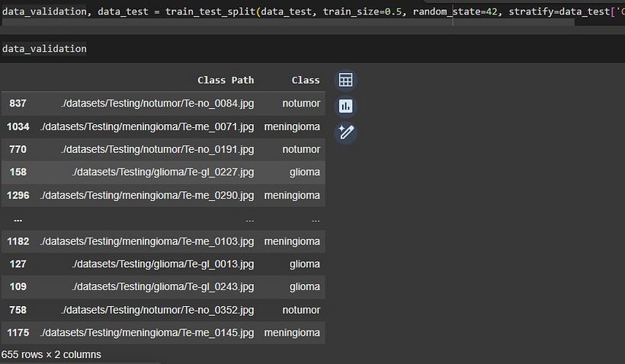The width and height of the screenshot is (625, 364).
Task: Convert dataframe to interactive table icon
Action: click(345, 80)
